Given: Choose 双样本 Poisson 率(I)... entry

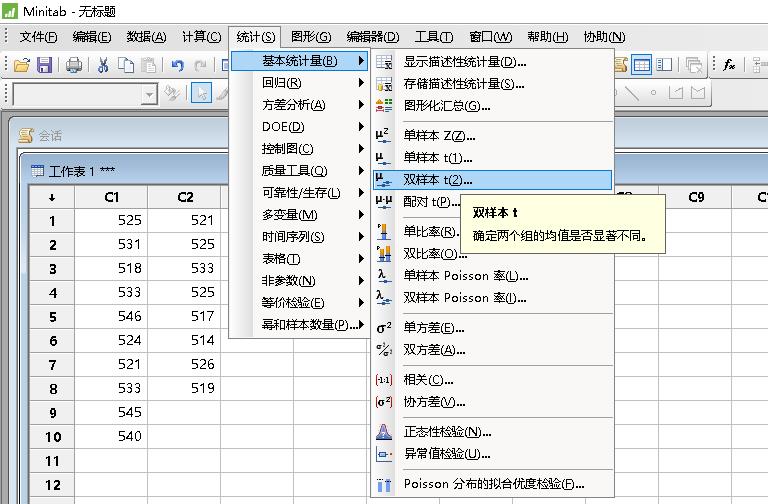Looking at the screenshot, I should (492, 298).
